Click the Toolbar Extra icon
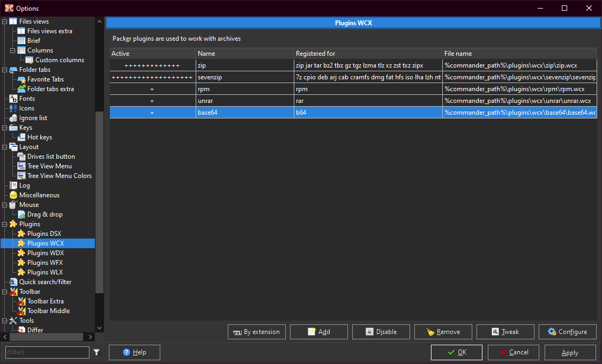Screen dimensions: 602x364 pos(21,301)
